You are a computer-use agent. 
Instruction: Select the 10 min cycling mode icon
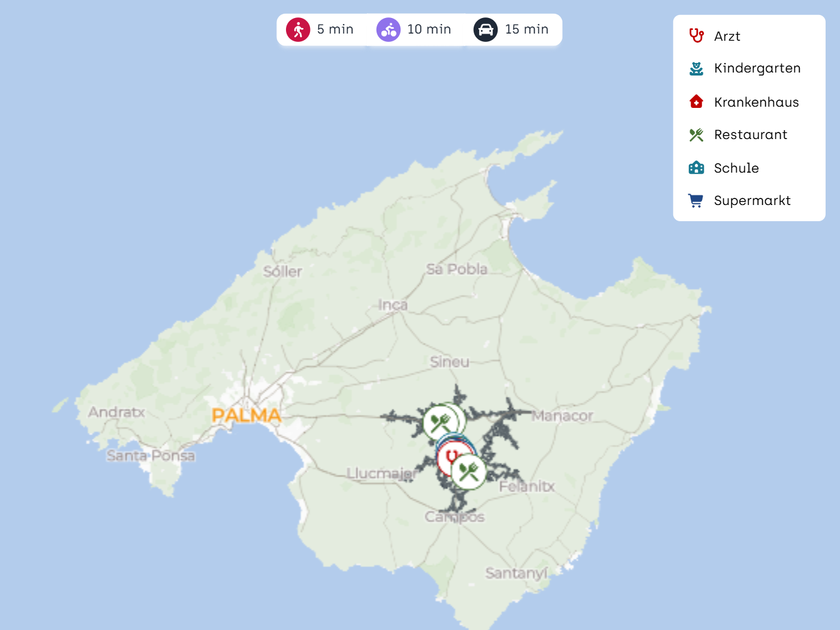pos(388,29)
